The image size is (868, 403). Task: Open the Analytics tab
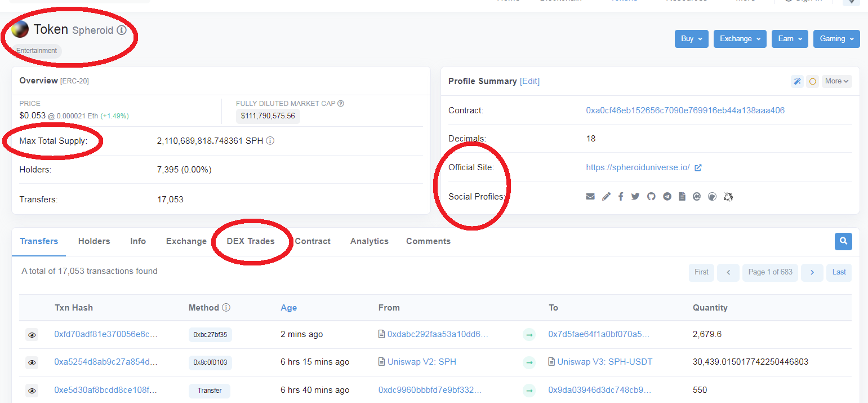[x=370, y=241]
